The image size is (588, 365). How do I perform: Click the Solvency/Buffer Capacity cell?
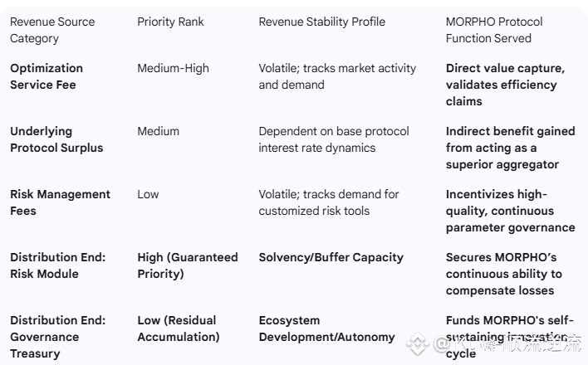pyautogui.click(x=331, y=257)
